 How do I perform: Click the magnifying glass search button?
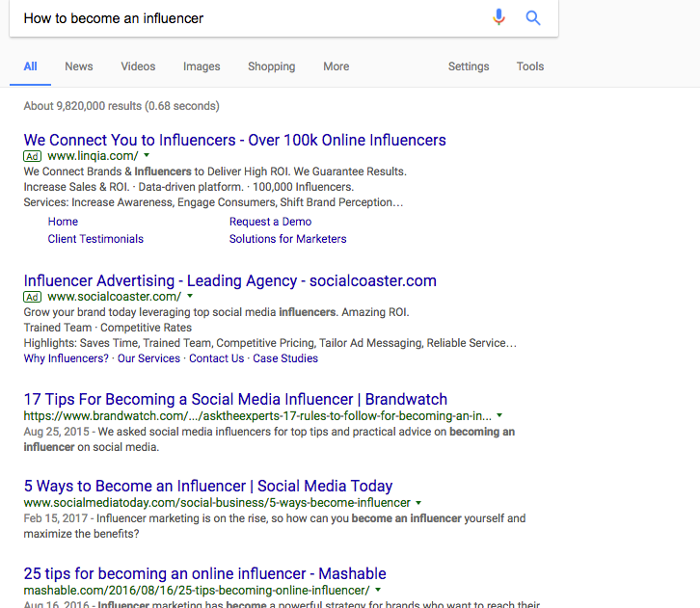[532, 18]
